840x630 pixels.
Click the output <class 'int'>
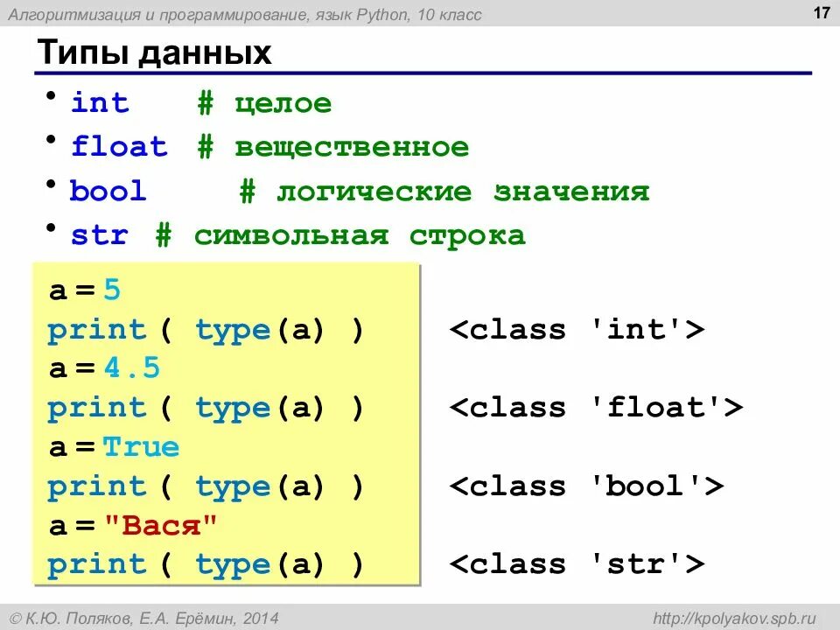pos(577,329)
